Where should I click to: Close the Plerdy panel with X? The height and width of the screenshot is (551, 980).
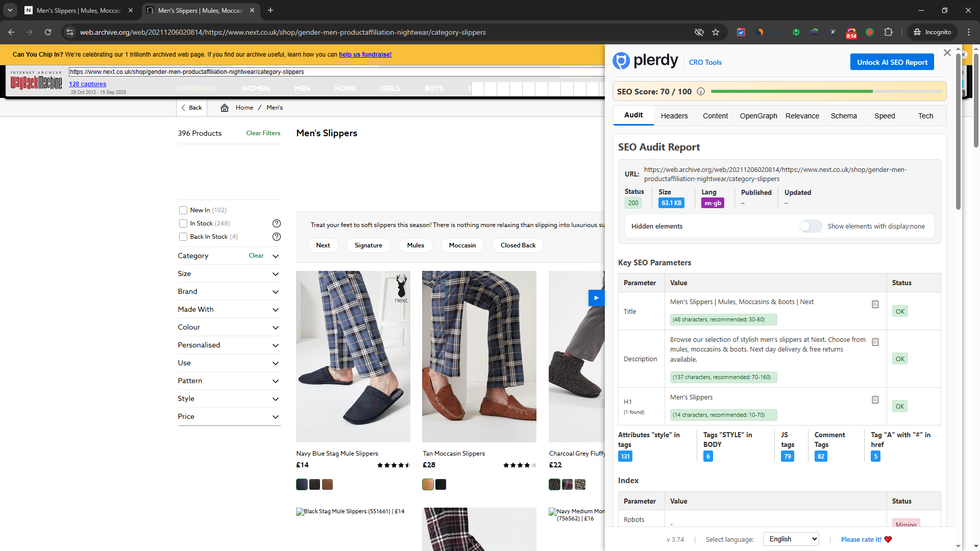[x=947, y=53]
